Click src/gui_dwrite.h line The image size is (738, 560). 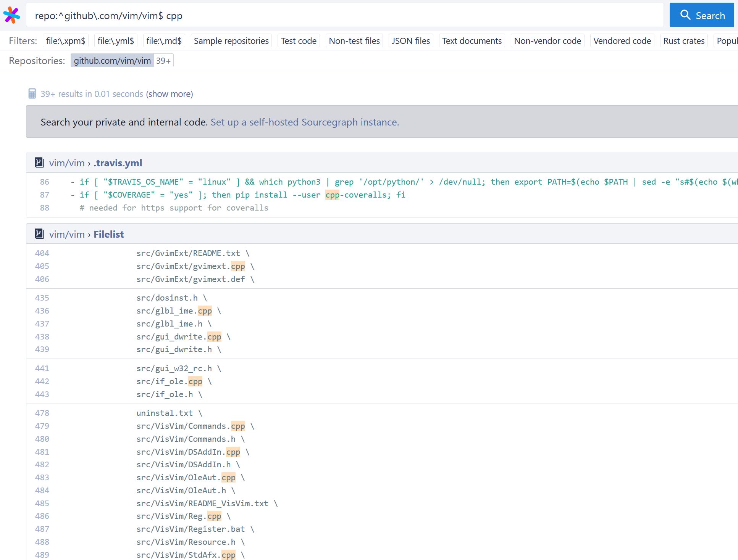point(382,349)
